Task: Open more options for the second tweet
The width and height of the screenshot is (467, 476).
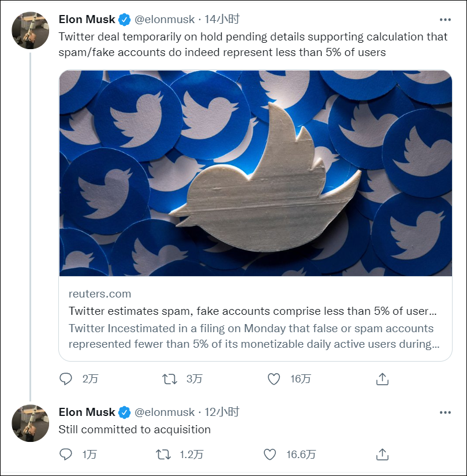Action: coord(445,412)
